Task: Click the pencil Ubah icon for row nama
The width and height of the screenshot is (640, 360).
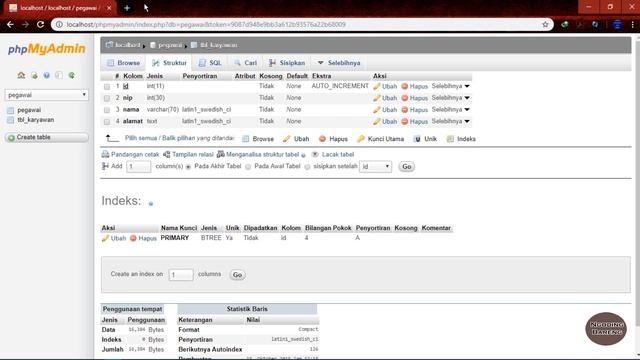Action: click(377, 110)
